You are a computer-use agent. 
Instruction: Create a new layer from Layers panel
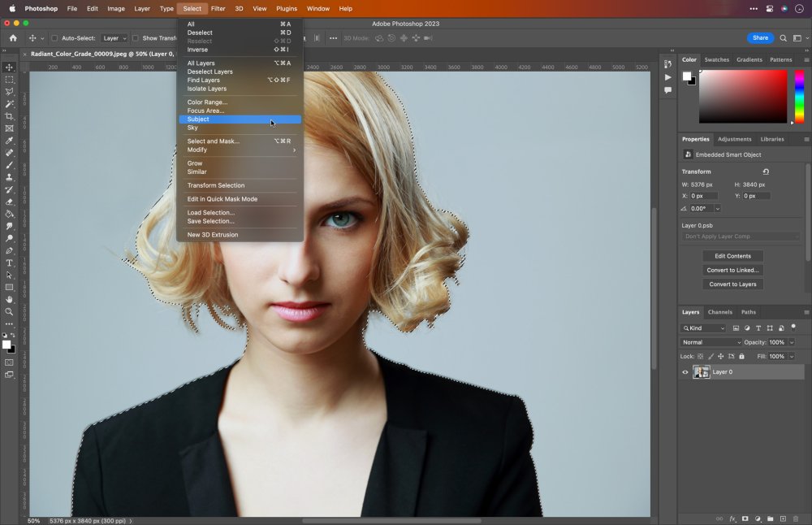click(x=783, y=518)
